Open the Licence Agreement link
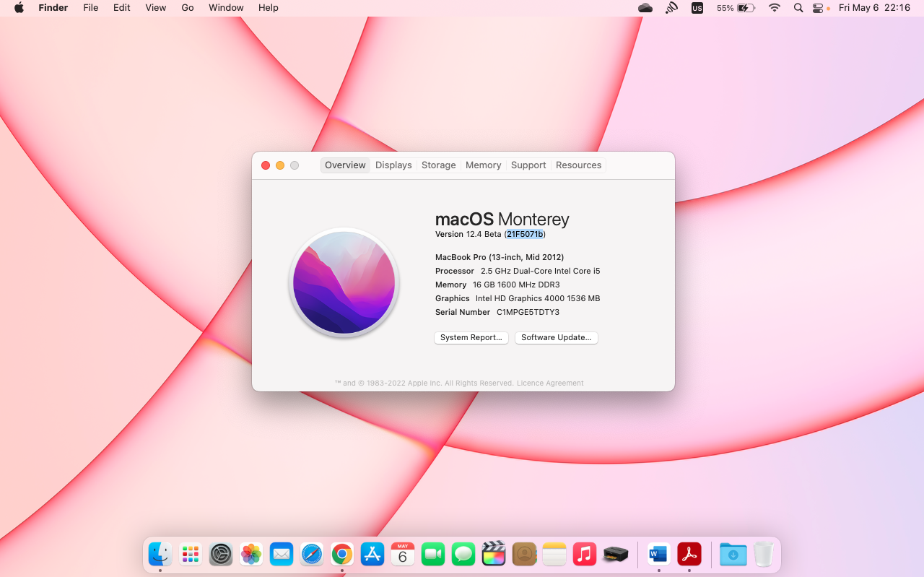 pos(550,383)
